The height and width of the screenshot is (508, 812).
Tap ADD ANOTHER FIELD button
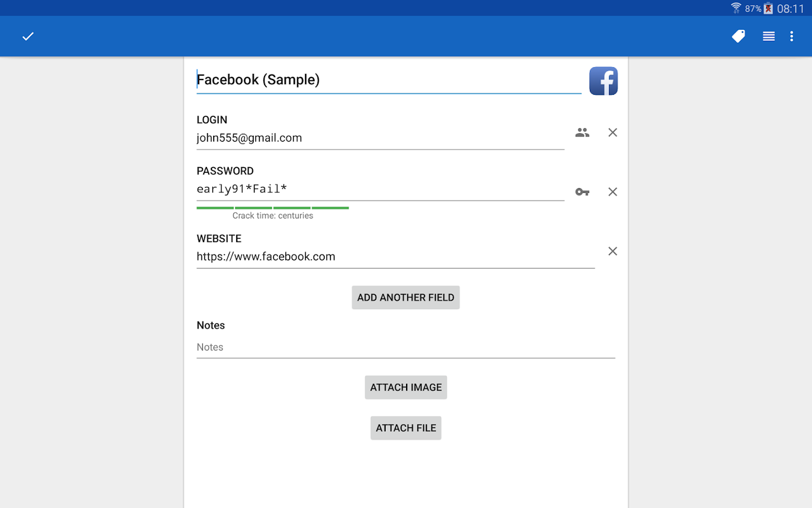click(x=405, y=297)
